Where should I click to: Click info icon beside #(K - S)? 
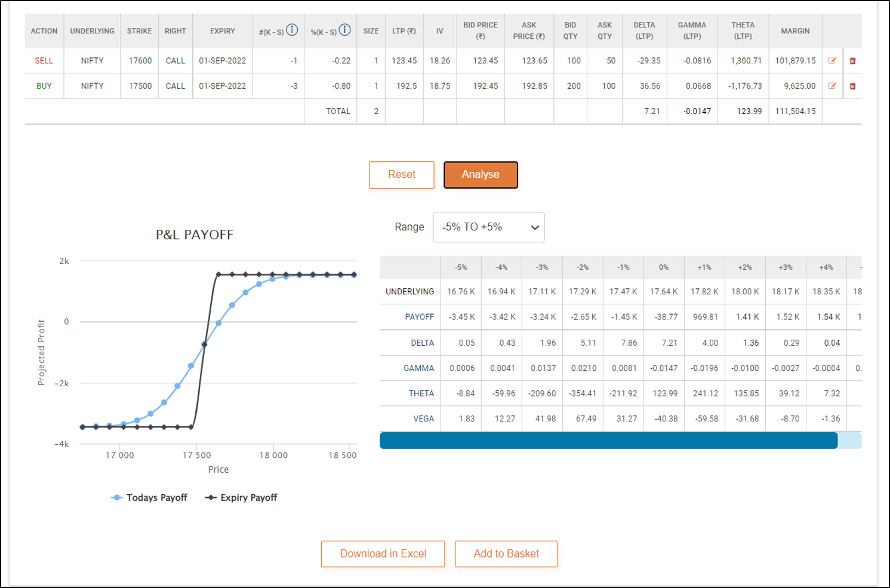pos(292,30)
